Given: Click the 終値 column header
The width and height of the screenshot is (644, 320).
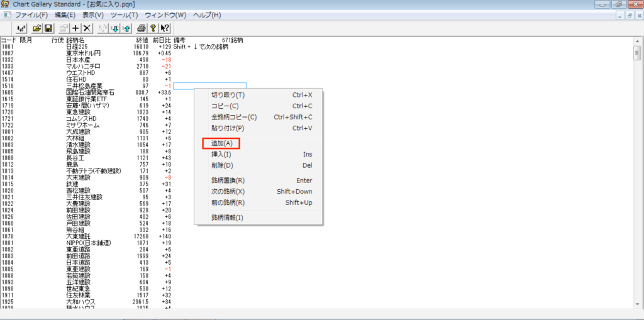Looking at the screenshot, I should click(142, 40).
